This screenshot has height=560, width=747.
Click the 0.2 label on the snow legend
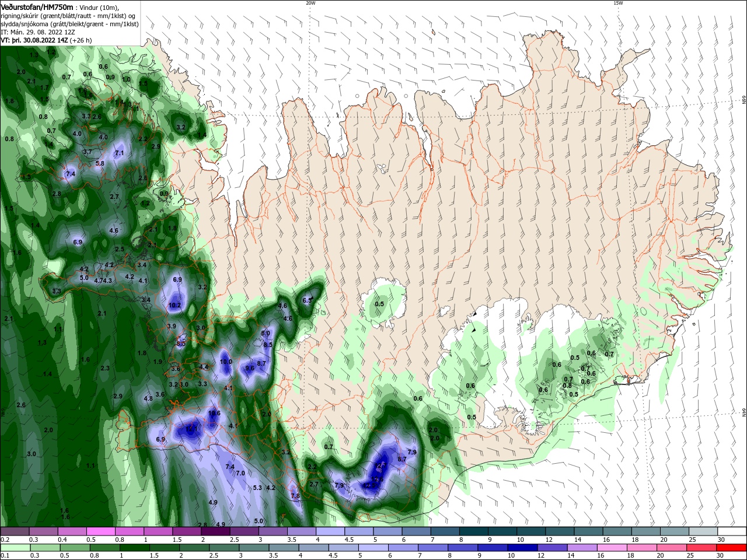point(5,540)
